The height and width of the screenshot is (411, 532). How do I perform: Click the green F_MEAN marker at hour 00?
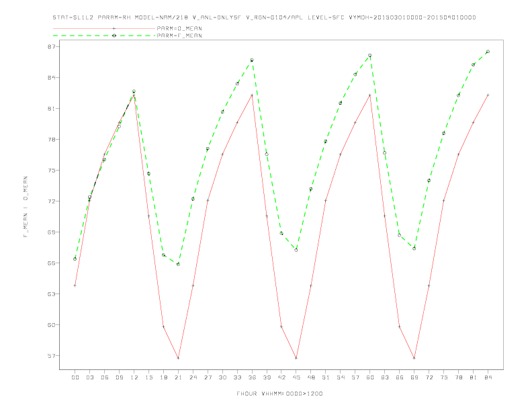[x=75, y=259]
